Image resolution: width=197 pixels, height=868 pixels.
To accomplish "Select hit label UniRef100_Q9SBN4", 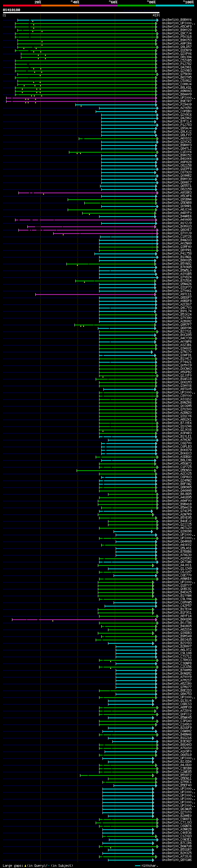I will coord(177,200).
